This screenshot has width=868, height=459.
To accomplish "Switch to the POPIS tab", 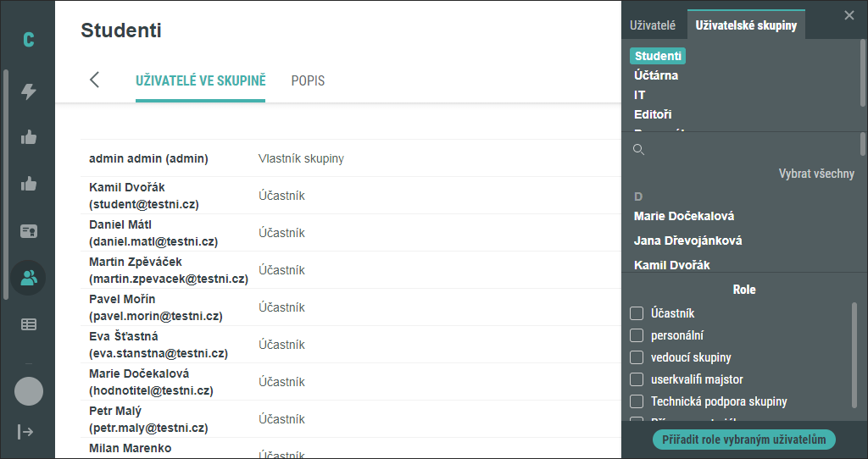I will (308, 80).
